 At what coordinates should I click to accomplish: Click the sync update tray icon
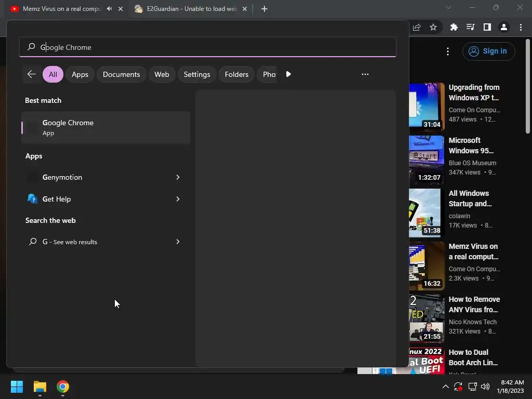click(x=458, y=387)
